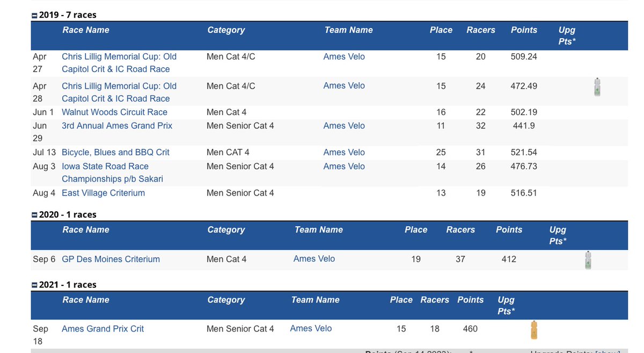Click Category header in 2021 table
This screenshot has height=353, width=644.
[x=226, y=300]
